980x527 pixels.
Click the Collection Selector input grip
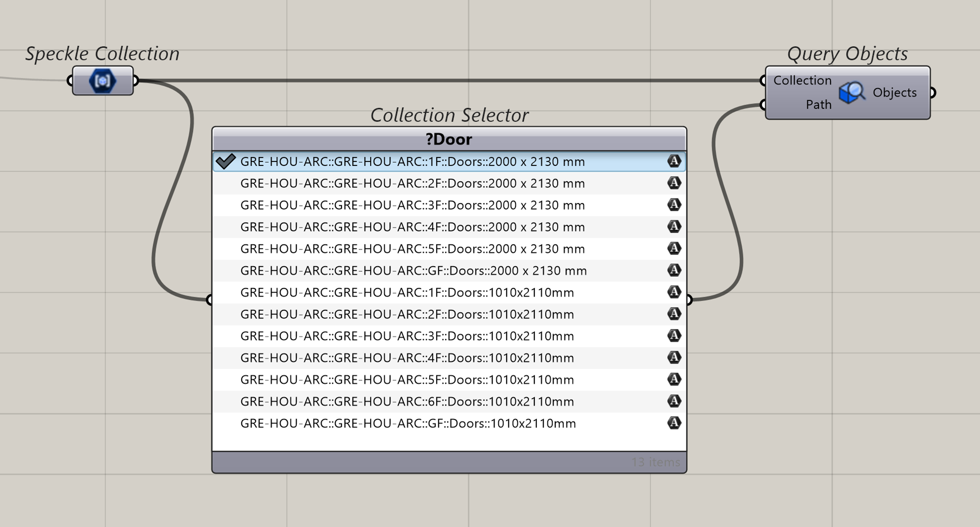coord(209,300)
